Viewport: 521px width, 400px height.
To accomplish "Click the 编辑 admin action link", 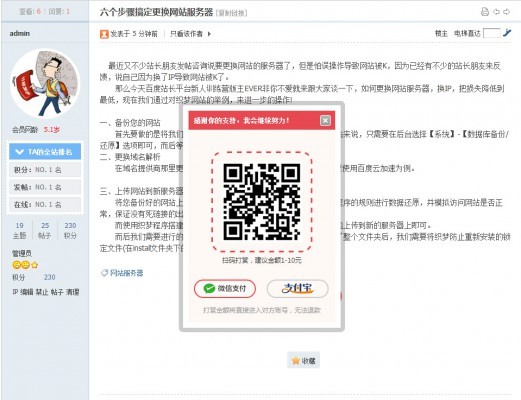I will pos(27,292).
